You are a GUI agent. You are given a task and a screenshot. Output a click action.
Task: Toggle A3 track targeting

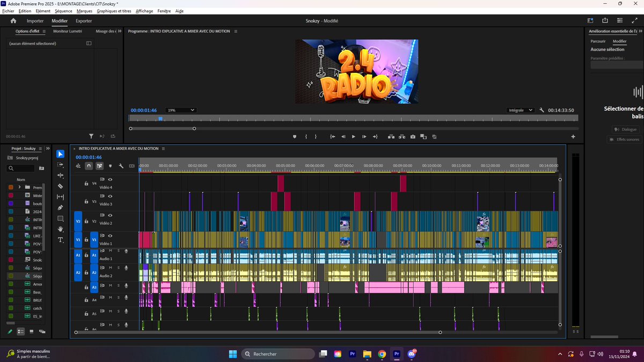94,287
